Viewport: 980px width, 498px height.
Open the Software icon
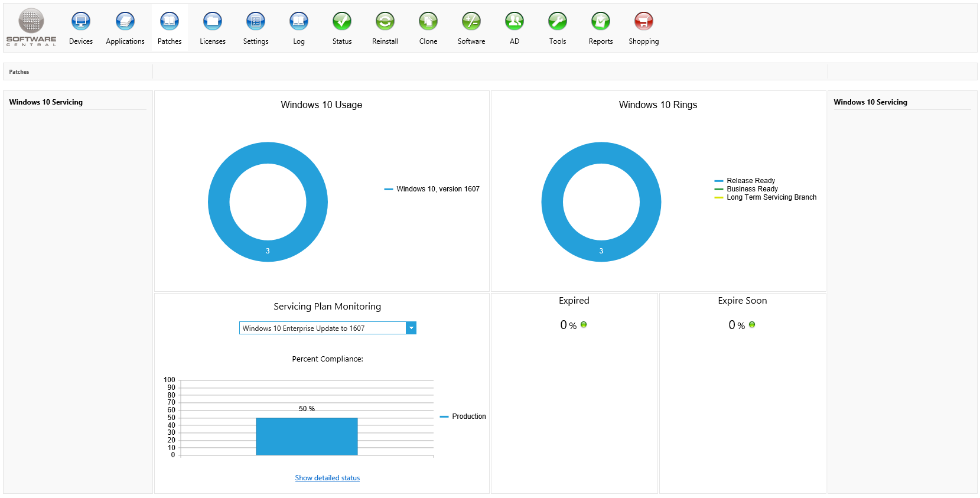click(471, 22)
